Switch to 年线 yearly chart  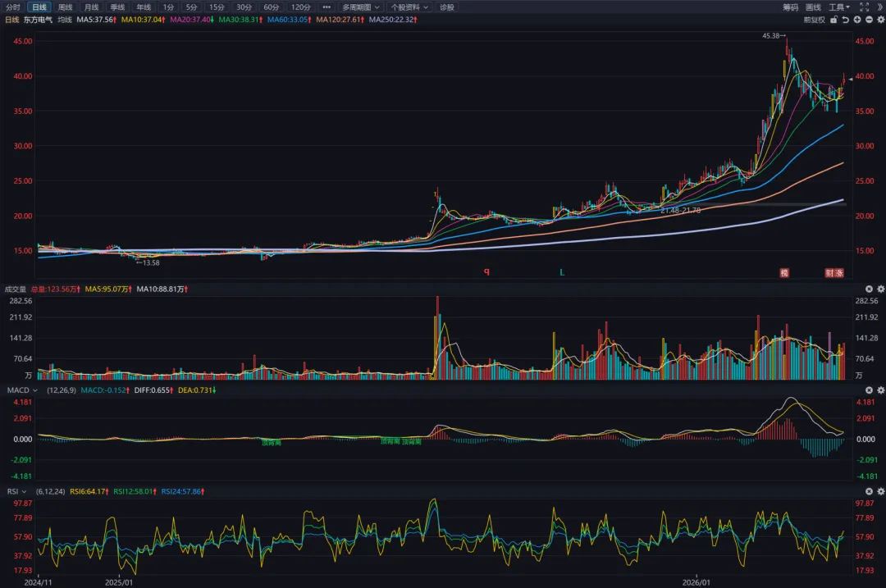[x=144, y=7]
